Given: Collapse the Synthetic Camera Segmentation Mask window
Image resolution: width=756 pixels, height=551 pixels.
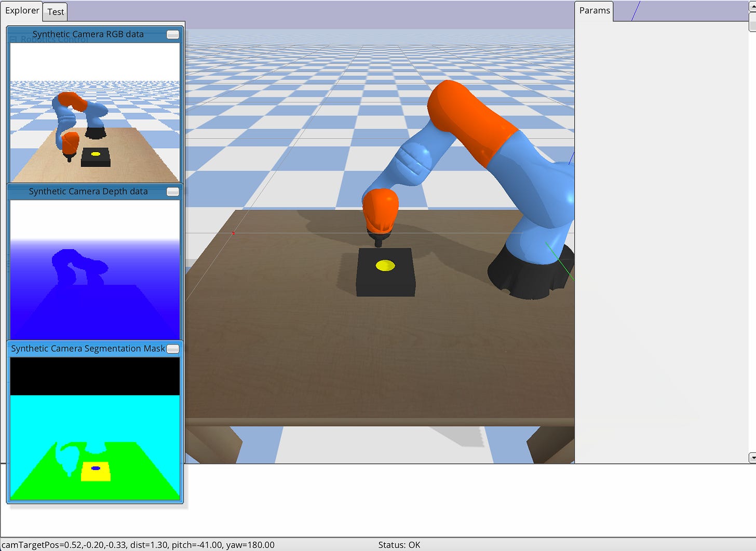Looking at the screenshot, I should click(173, 349).
